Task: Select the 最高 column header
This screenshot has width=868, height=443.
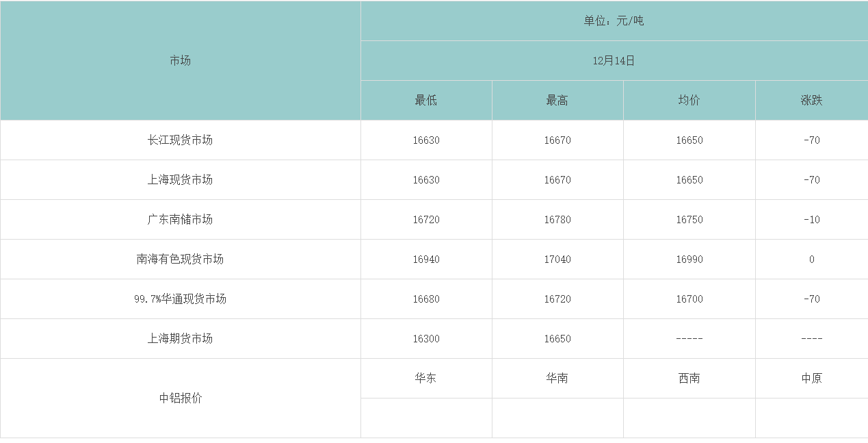Action: pos(557,99)
